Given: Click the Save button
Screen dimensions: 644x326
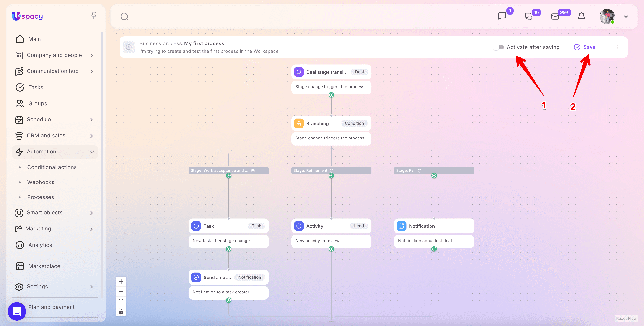Looking at the screenshot, I should (585, 47).
